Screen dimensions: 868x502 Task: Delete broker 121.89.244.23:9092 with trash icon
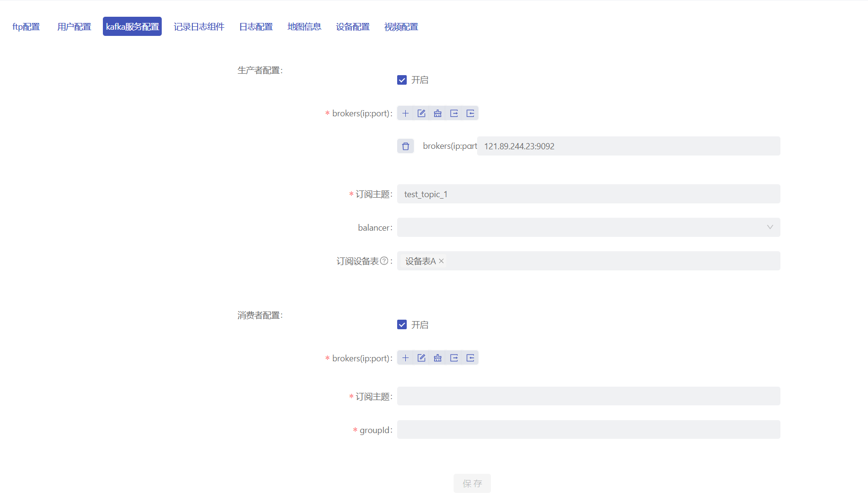click(x=406, y=146)
